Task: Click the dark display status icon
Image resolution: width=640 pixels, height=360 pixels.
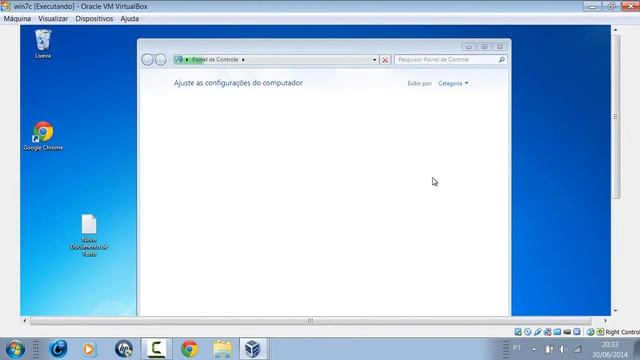Action: coord(567,332)
